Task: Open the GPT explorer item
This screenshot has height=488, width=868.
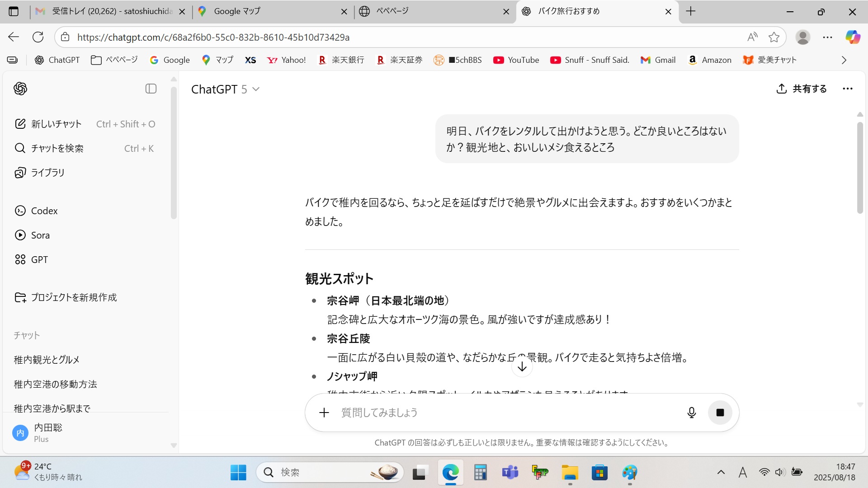Action: coord(85,259)
